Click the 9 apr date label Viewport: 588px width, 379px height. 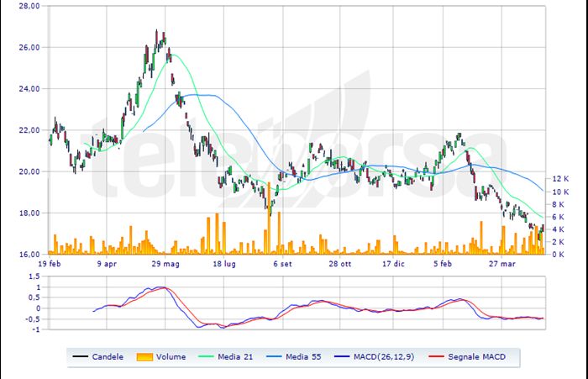[x=107, y=263]
